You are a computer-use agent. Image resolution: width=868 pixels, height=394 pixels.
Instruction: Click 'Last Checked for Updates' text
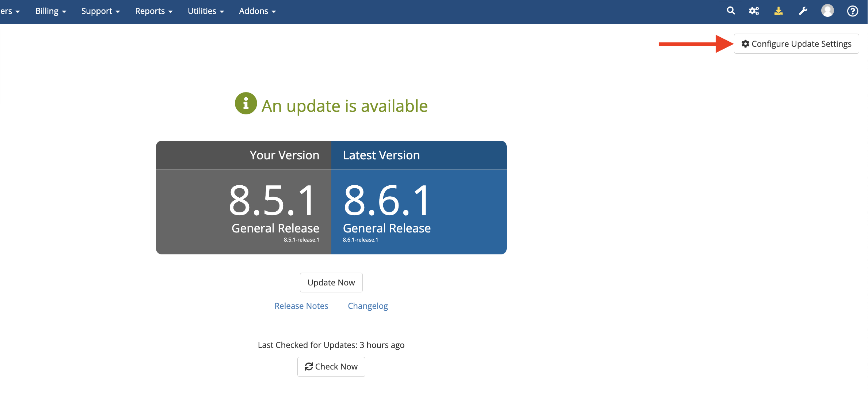[331, 345]
